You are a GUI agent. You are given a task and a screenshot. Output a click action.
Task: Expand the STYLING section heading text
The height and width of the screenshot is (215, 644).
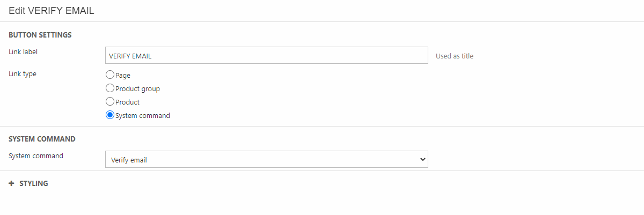34,183
